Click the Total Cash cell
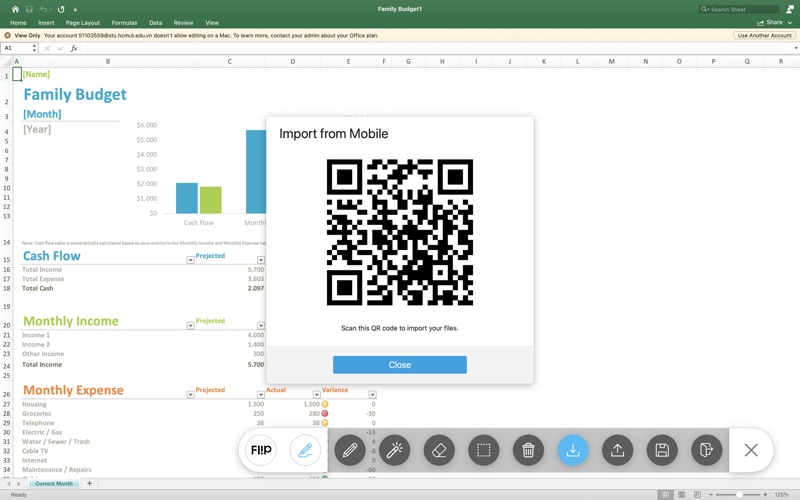800x500 pixels. tap(37, 288)
